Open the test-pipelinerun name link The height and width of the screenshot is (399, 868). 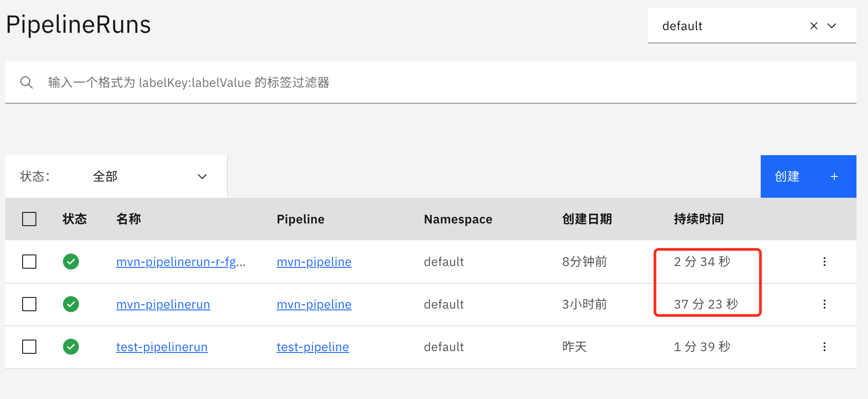point(161,347)
